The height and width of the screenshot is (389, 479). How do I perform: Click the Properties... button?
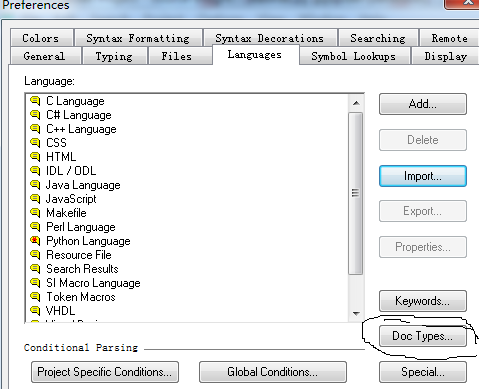click(x=423, y=247)
